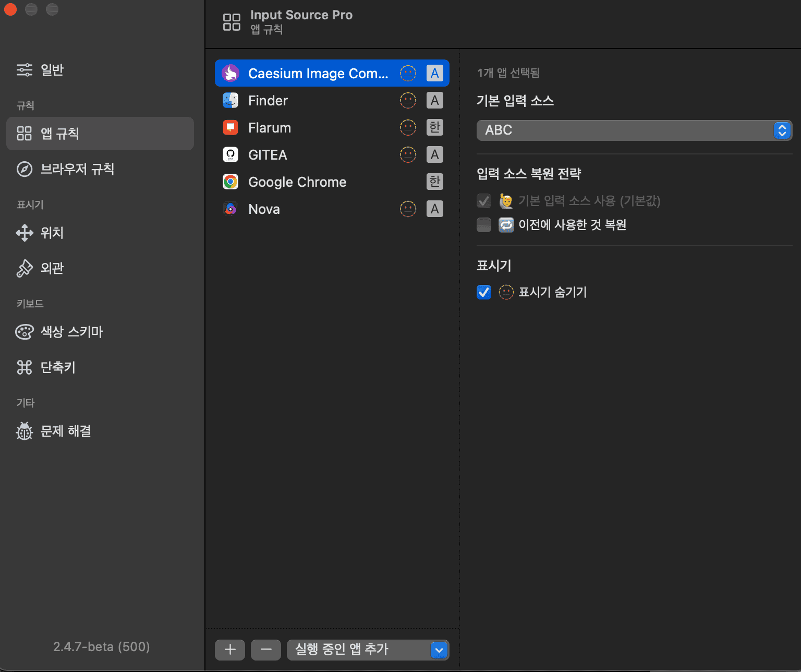Open the 단축키 shortcuts page

coord(100,367)
